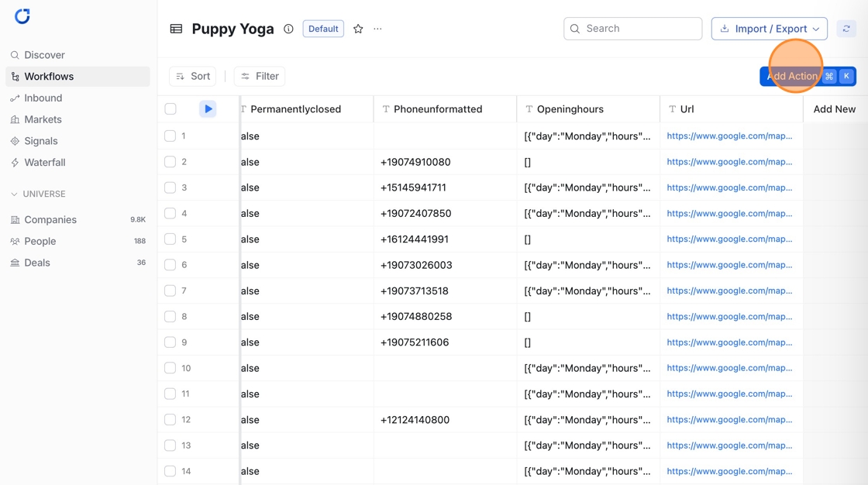Click the Url column header
Screen dimensions: 868x485
click(732, 109)
